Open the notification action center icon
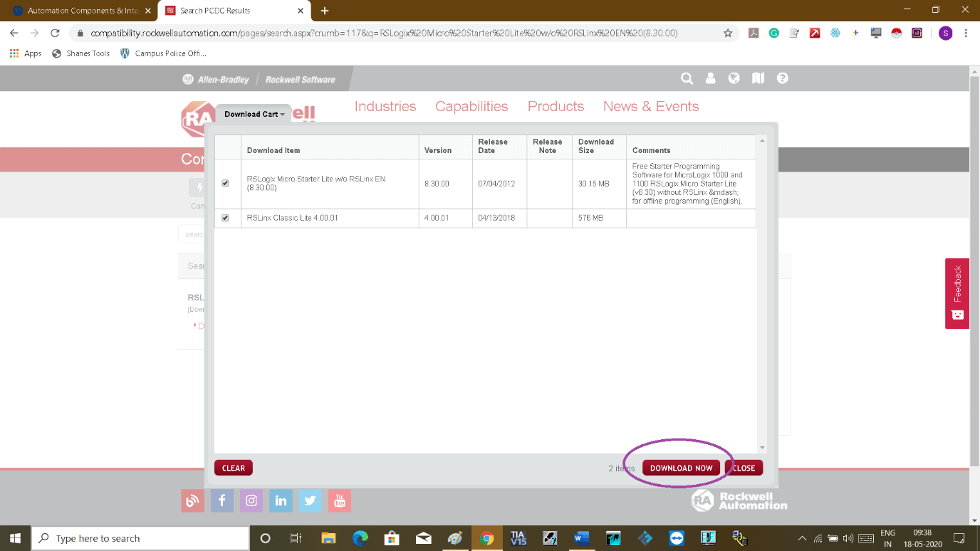The height and width of the screenshot is (551, 980). click(x=959, y=538)
